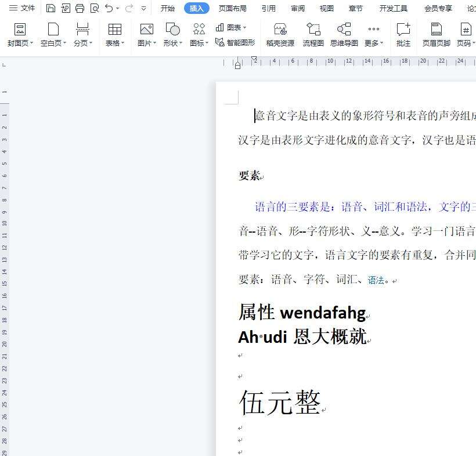Switch to the 引用 tab
Screen dimensions: 476x456
pos(269,9)
